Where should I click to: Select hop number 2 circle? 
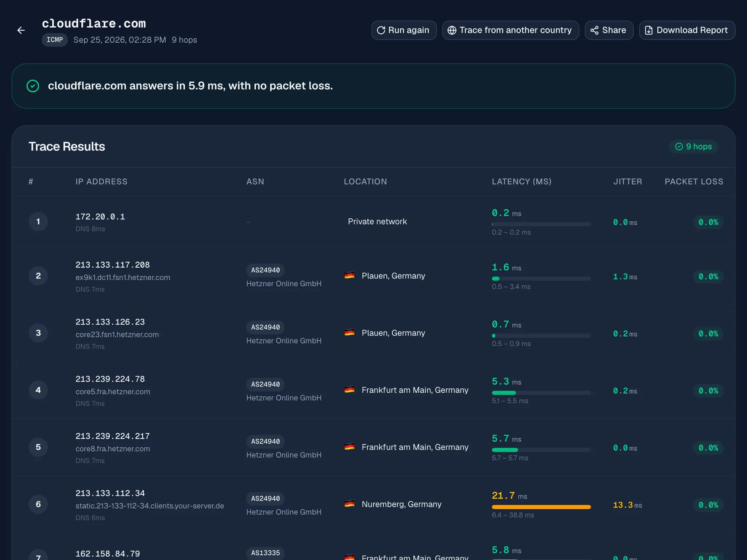pyautogui.click(x=38, y=276)
